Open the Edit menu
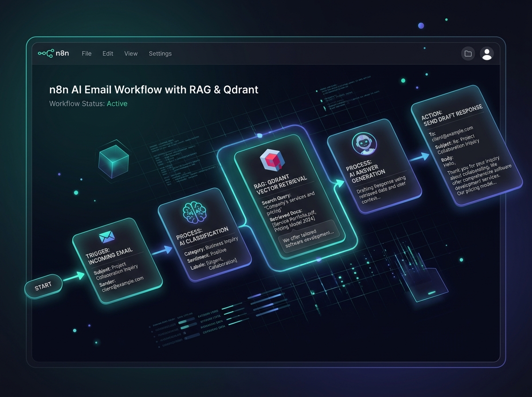This screenshot has width=532, height=397. [108, 54]
